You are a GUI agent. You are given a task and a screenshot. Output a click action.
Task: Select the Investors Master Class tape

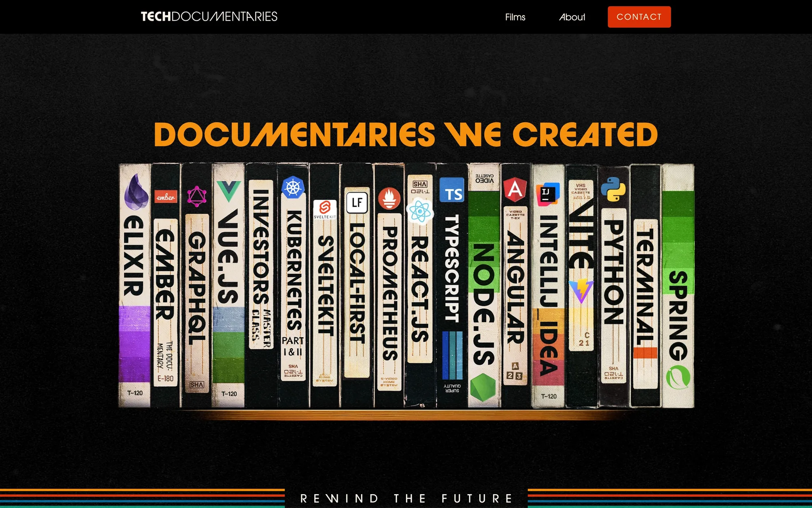pos(261,285)
